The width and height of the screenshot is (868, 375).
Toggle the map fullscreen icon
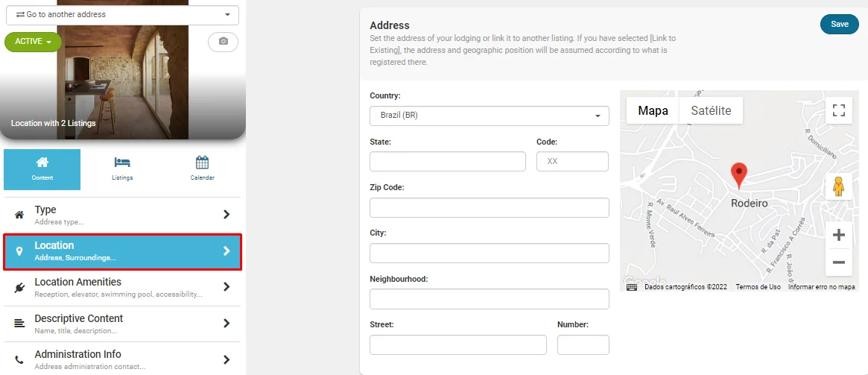[838, 111]
